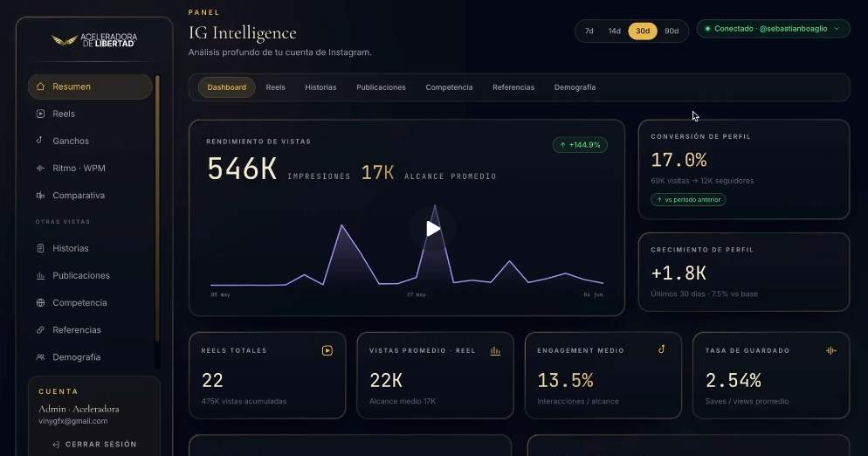This screenshot has width=868, height=456.
Task: Click the 13.5% engagement medio value
Action: [565, 380]
